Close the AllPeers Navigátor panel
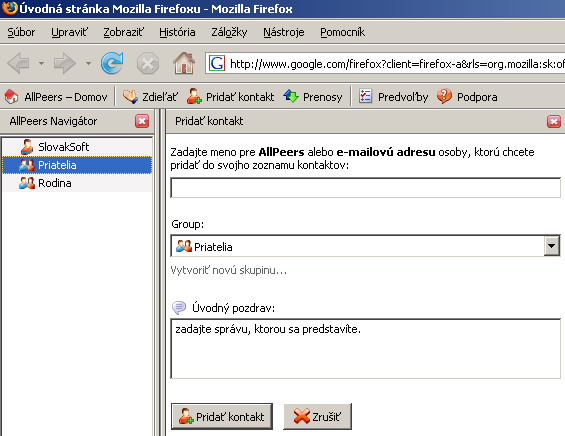The height and width of the screenshot is (436, 565). [142, 121]
